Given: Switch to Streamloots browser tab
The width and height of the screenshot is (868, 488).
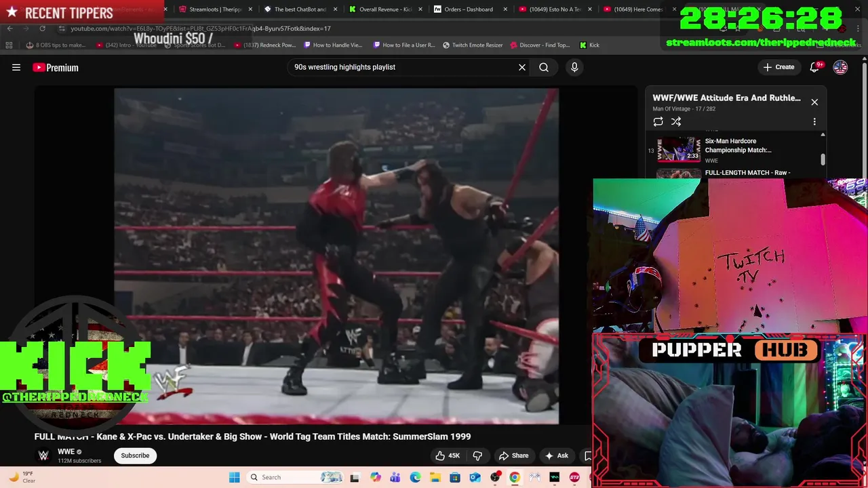Looking at the screenshot, I should click(216, 9).
